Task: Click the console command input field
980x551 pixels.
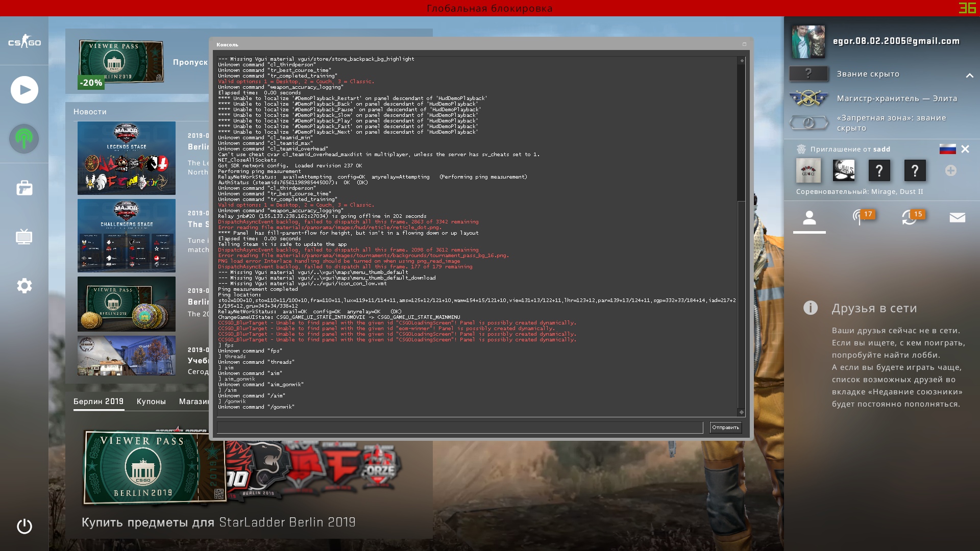Action: pyautogui.click(x=460, y=428)
